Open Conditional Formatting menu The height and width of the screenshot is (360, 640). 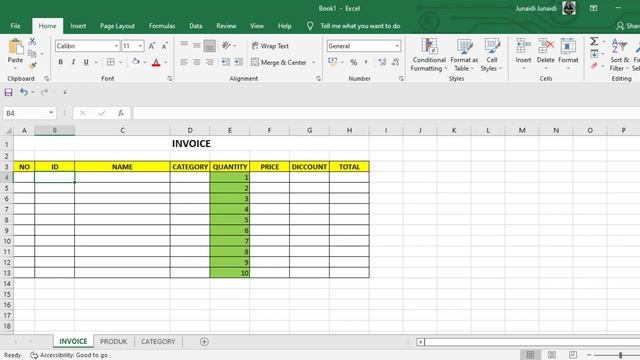point(429,55)
